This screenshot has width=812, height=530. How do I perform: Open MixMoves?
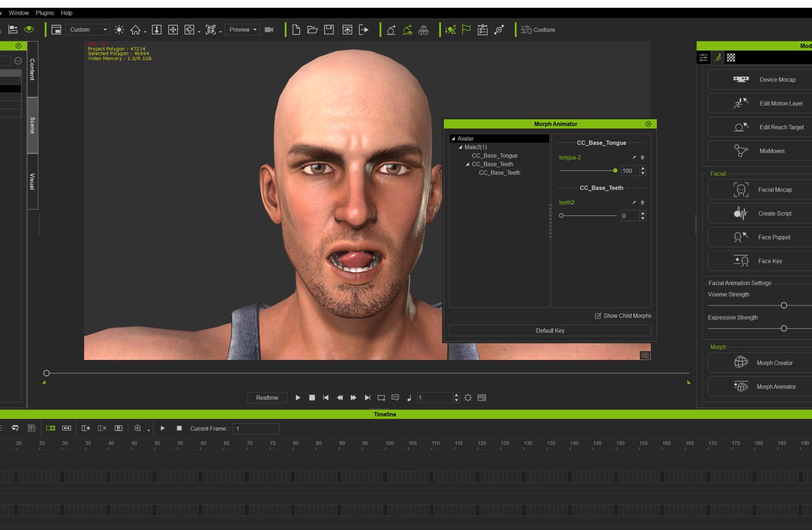coord(760,151)
